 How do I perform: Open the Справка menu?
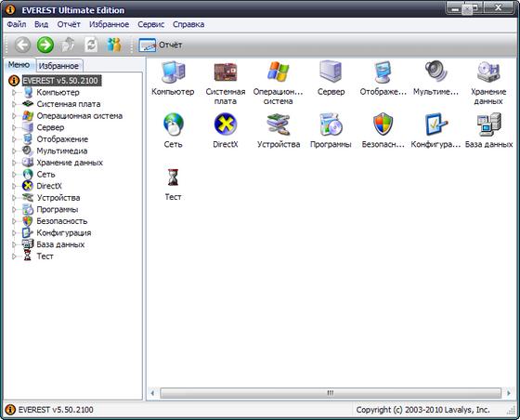(188, 24)
